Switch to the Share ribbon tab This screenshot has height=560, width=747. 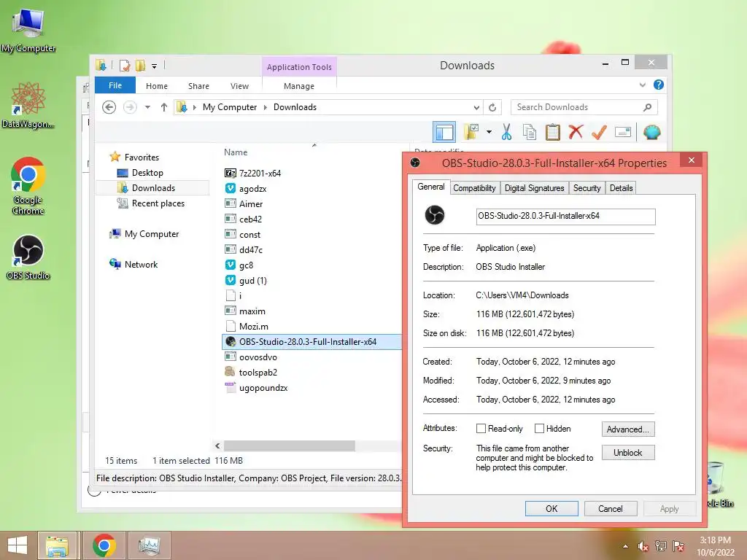coord(198,86)
